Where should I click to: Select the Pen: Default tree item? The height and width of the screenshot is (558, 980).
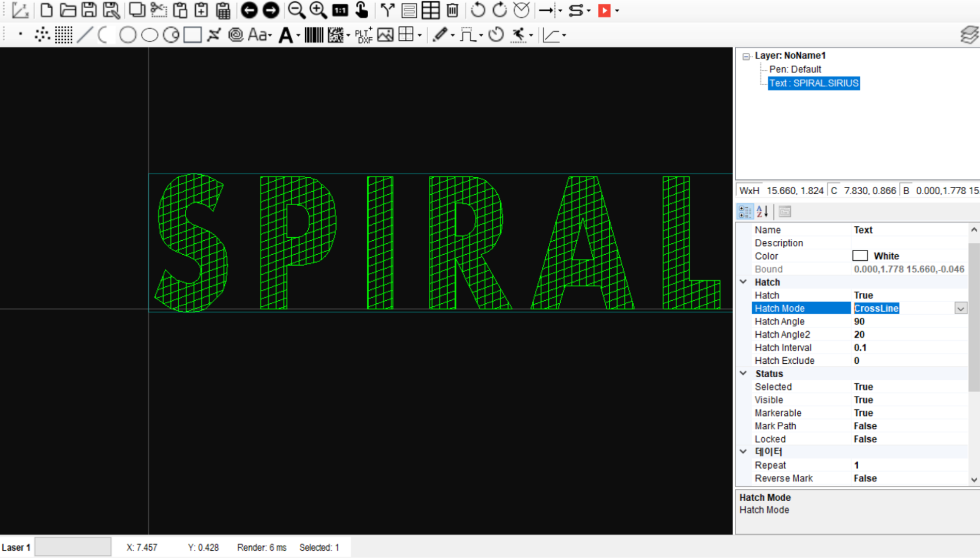[795, 69]
